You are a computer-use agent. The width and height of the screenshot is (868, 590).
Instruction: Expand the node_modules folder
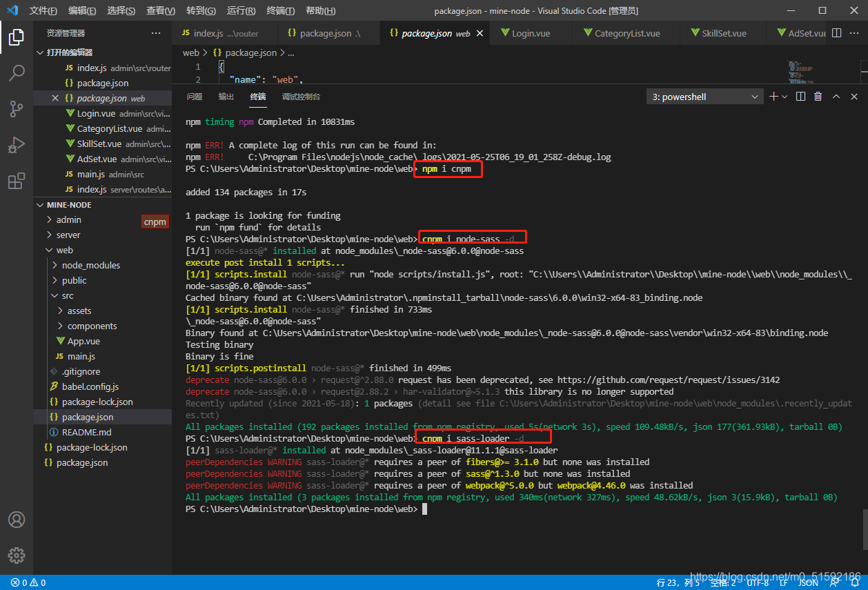coord(90,265)
